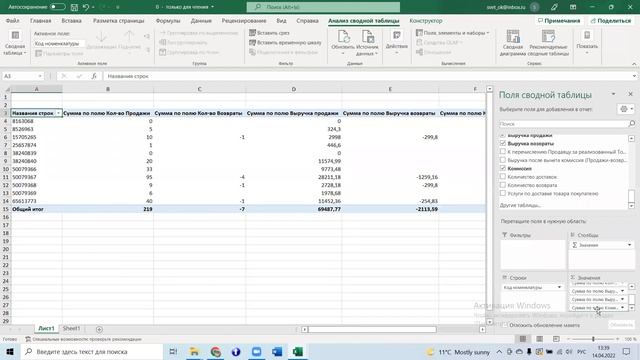The image size is (640, 360).
Task: Open Значения dropdown in Столбцы area
Action: (x=629, y=245)
